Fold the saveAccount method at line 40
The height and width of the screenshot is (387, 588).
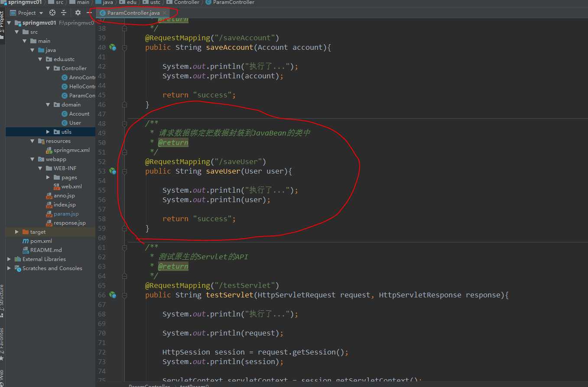pos(125,47)
